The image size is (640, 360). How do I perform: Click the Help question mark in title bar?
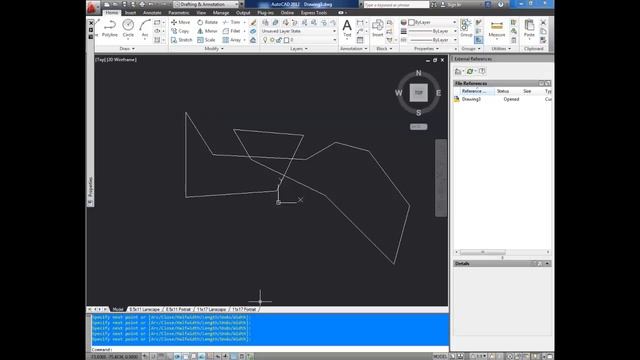tap(500, 4)
